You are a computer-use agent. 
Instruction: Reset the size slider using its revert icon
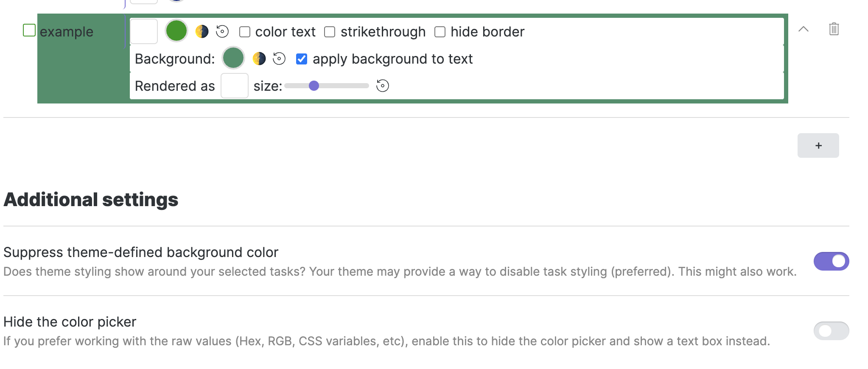click(382, 86)
